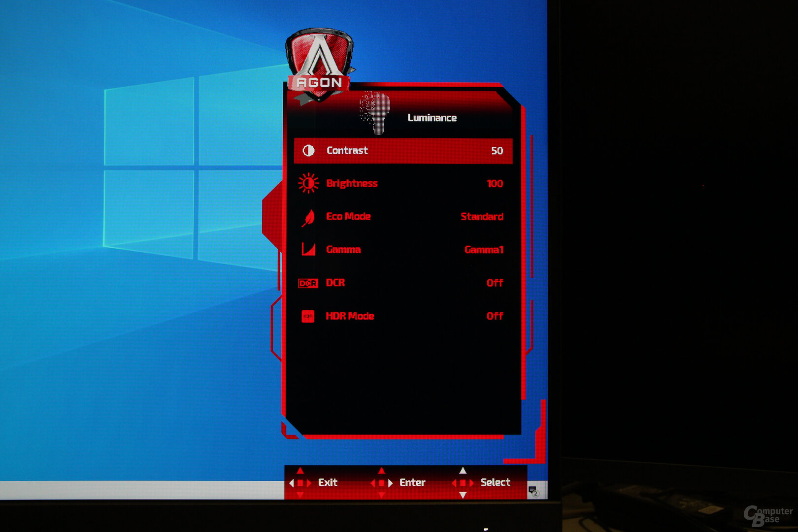Click the Select label
The height and width of the screenshot is (532, 798).
point(496,483)
